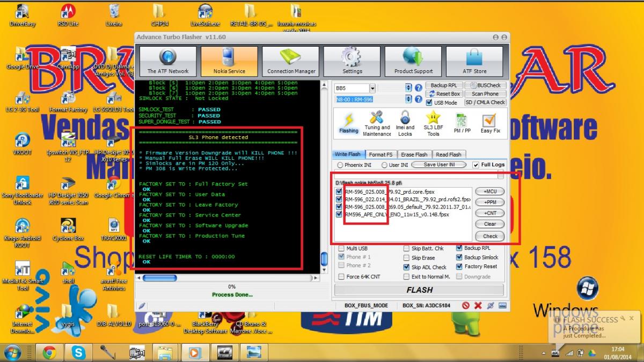This screenshot has height=362, width=644.
Task: Click the log panel horizontal scrollbar
Action: click(x=229, y=278)
